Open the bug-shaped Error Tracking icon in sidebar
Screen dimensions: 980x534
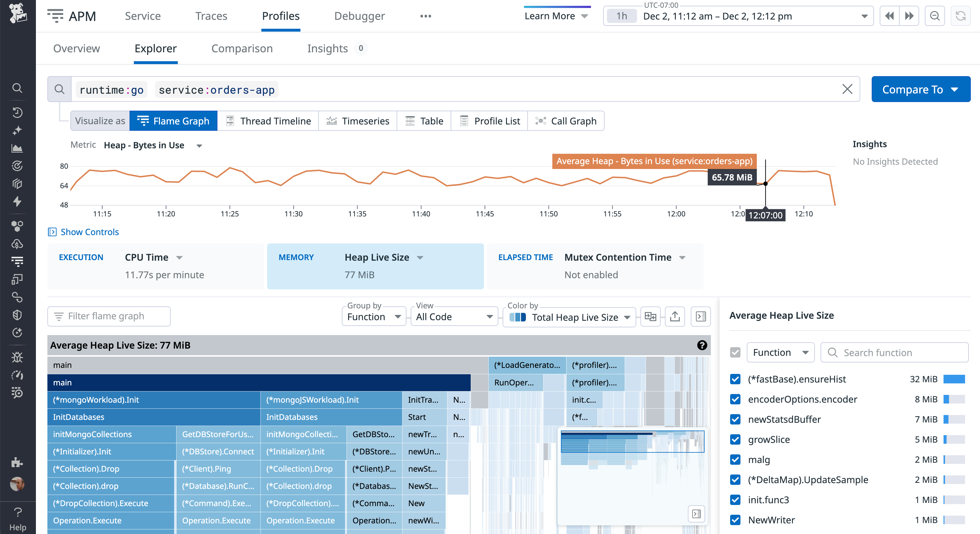tap(18, 357)
